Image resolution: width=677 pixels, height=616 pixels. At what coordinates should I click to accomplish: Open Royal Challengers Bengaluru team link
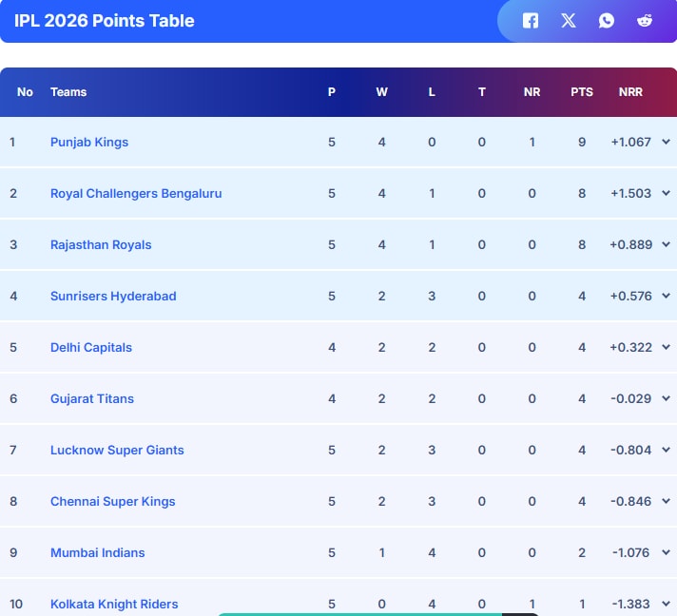coord(136,194)
